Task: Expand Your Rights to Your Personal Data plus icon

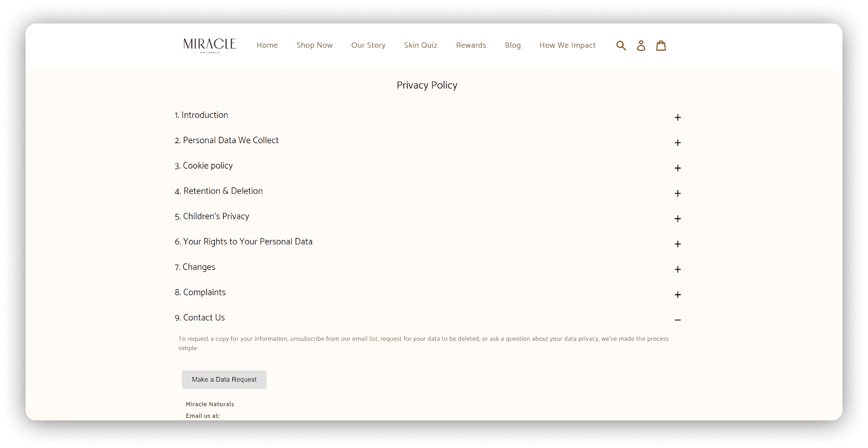Action: (x=678, y=244)
